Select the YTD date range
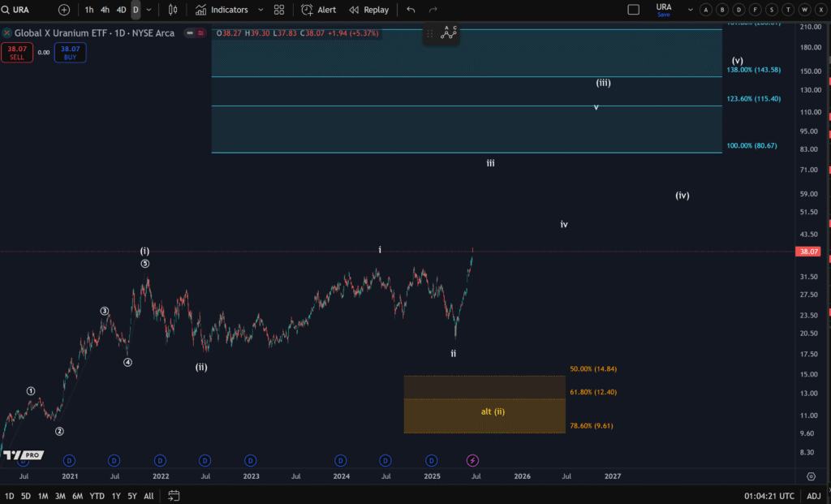831x504 pixels. pyautogui.click(x=97, y=496)
